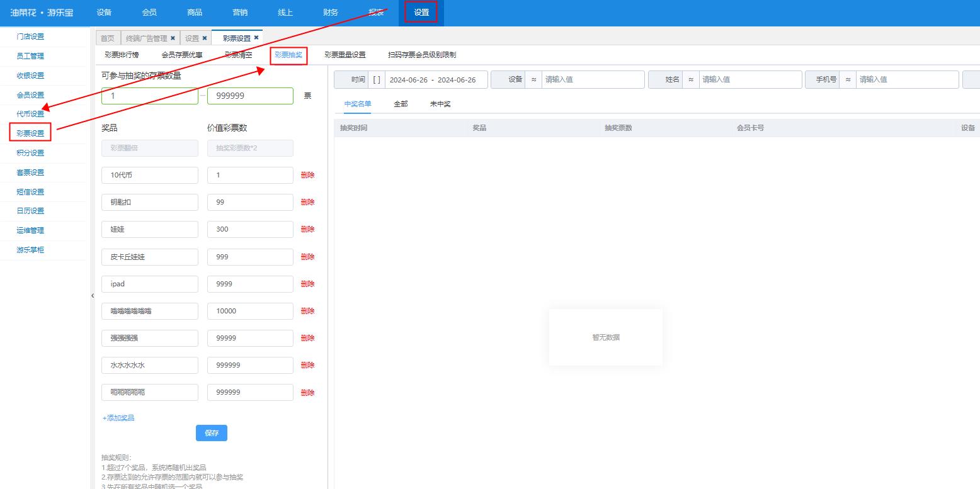Close the 彩票设置 page tab

(256, 38)
